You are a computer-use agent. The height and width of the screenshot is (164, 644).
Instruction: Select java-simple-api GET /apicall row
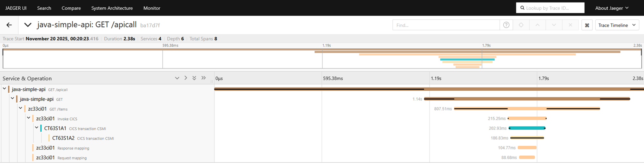[40, 89]
